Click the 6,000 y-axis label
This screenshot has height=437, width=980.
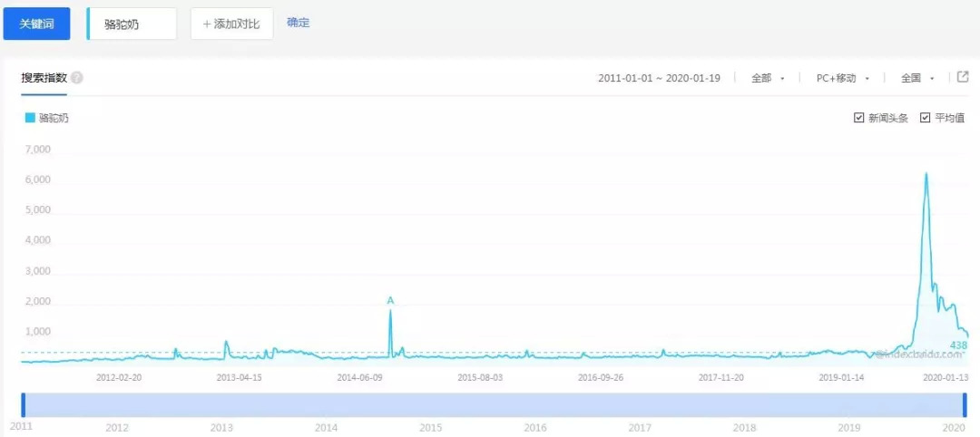coord(38,180)
